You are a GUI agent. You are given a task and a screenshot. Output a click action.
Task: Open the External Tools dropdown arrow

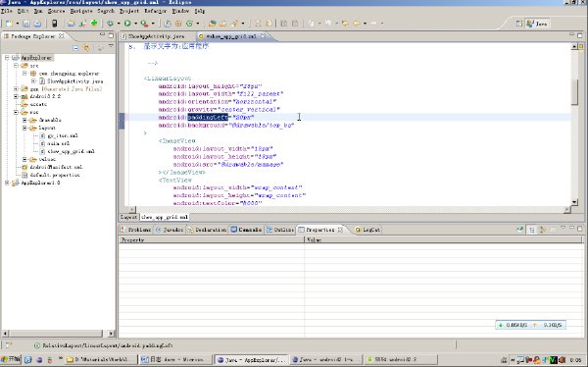tap(153, 24)
